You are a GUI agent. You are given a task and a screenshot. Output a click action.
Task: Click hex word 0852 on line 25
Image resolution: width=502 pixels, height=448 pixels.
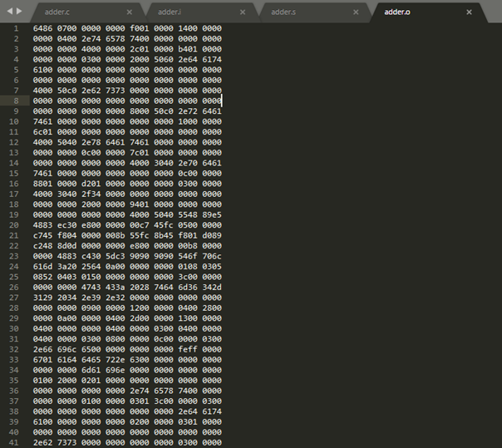click(42, 277)
